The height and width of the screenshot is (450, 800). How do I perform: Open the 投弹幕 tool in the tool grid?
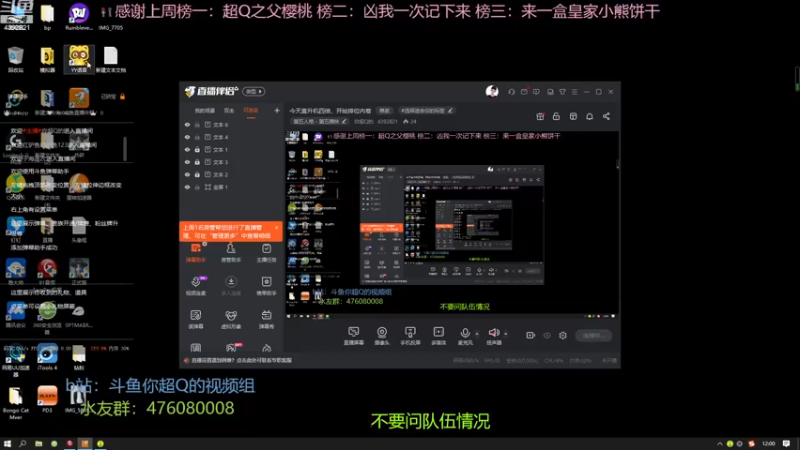(196, 319)
